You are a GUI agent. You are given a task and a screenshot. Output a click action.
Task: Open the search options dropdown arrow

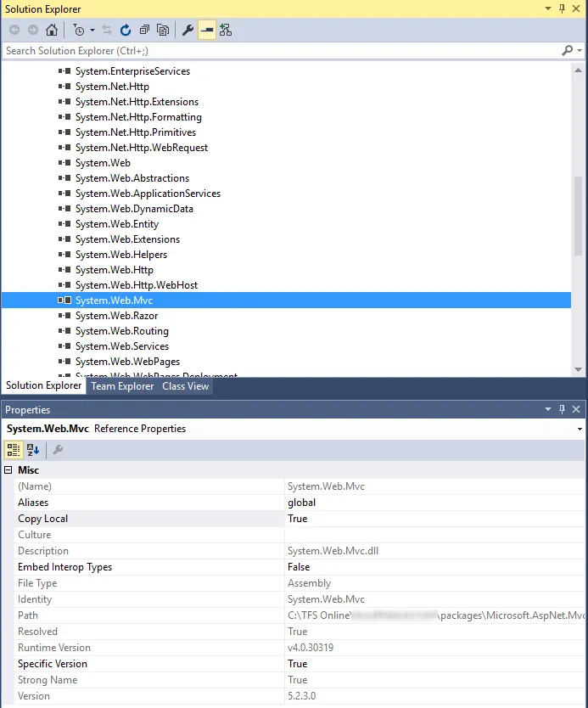click(580, 51)
